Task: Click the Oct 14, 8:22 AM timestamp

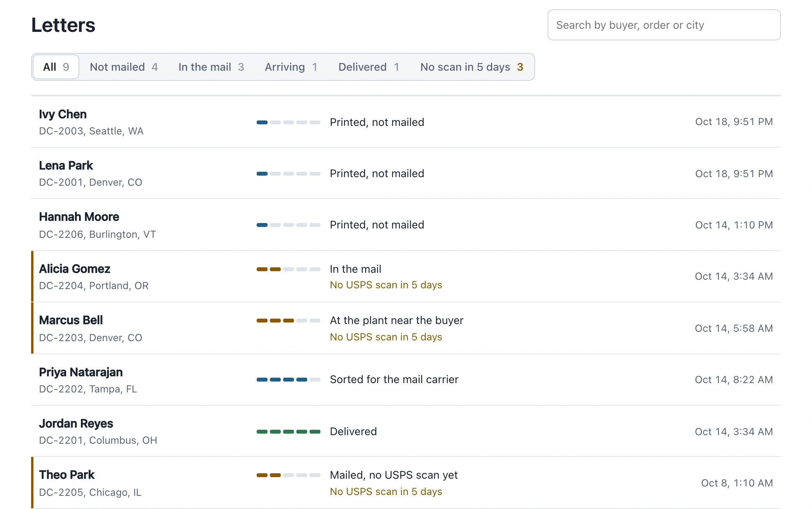Action: pyautogui.click(x=734, y=380)
